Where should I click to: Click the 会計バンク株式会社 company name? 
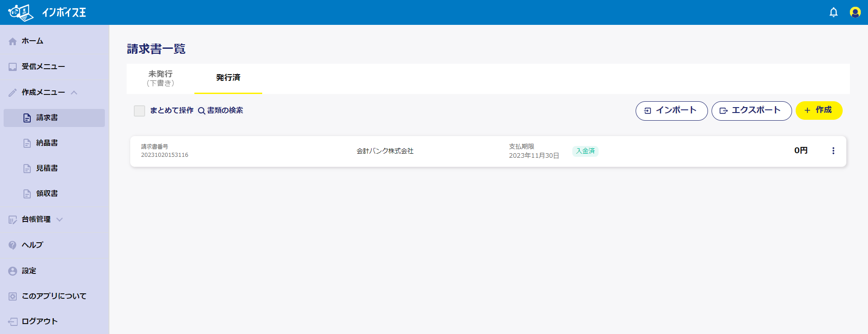(x=385, y=151)
